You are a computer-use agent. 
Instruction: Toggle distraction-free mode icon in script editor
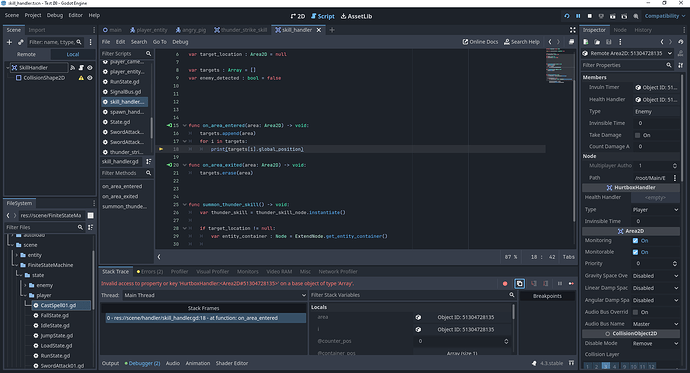tap(573, 30)
